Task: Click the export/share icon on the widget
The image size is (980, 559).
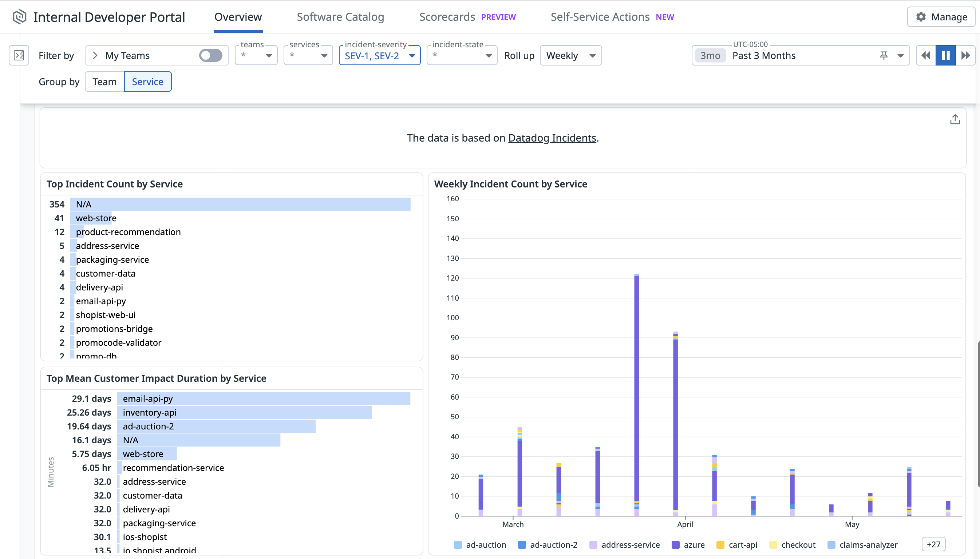Action: point(955,120)
